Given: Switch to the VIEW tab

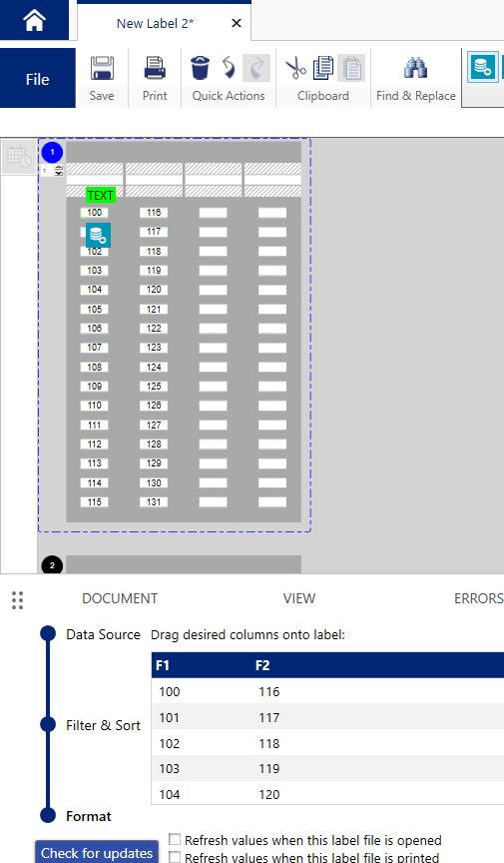Looking at the screenshot, I should [299, 598].
